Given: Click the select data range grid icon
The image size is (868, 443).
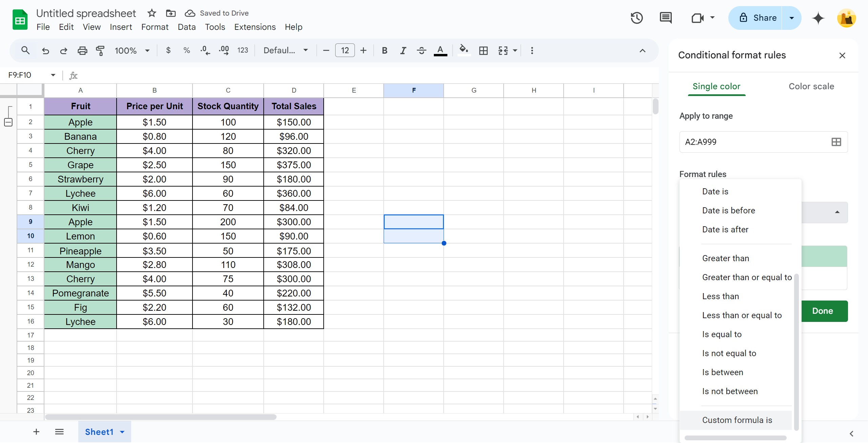Looking at the screenshot, I should pyautogui.click(x=836, y=142).
